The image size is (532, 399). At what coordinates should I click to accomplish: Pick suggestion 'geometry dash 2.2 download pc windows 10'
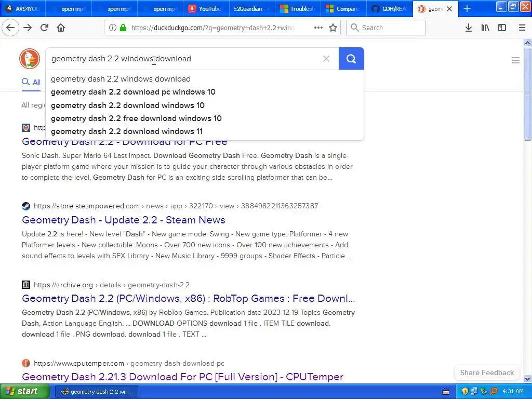pyautogui.click(x=205, y=92)
